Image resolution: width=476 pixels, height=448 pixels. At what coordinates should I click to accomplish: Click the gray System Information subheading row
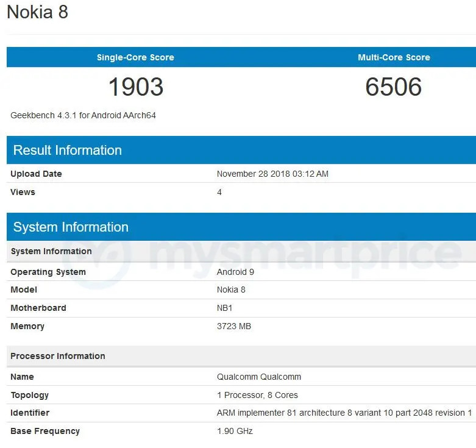[241, 251]
